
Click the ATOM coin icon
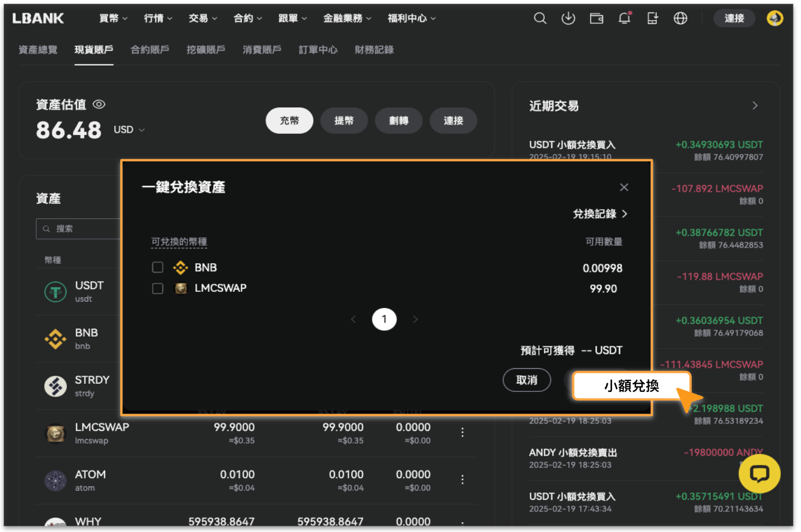tap(56, 481)
